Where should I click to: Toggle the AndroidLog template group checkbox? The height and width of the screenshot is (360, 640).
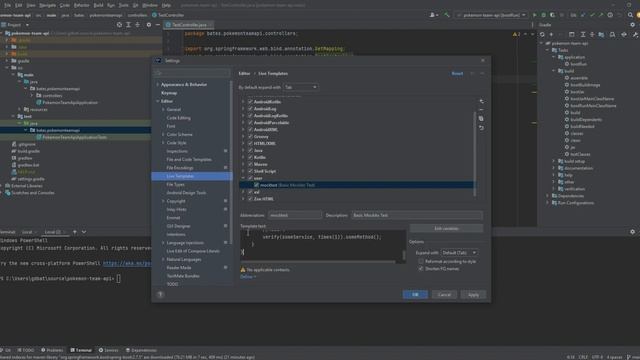click(250, 109)
